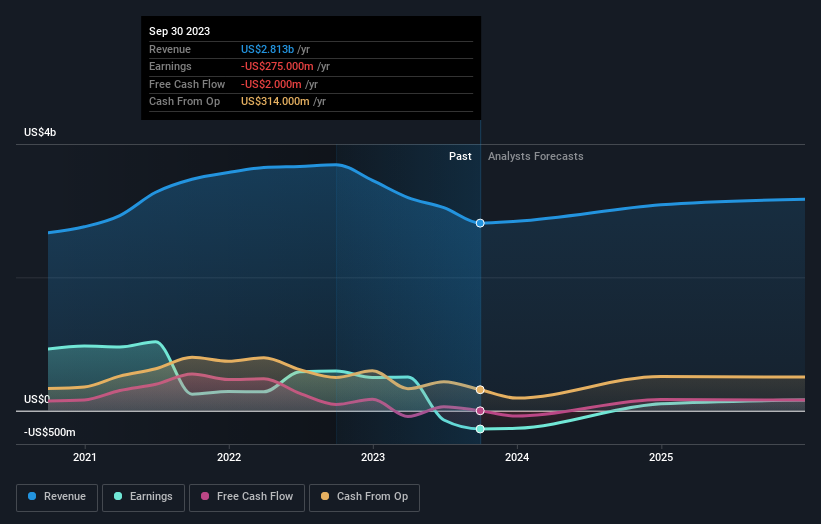This screenshot has height=524, width=821.
Task: Toggle the Cash From Op legend button
Action: [364, 497]
